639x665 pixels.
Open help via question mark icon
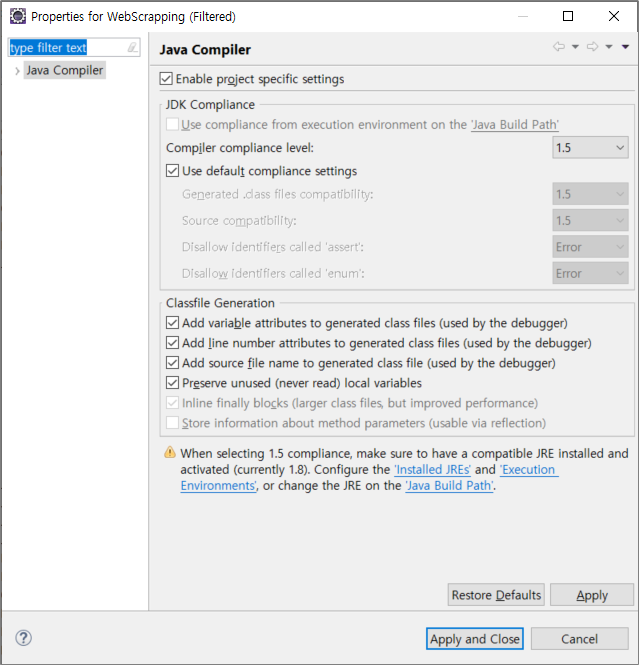pyautogui.click(x=23, y=638)
